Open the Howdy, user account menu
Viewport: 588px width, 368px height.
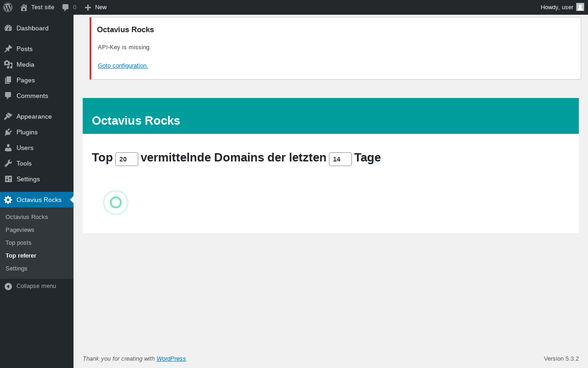[x=562, y=7]
